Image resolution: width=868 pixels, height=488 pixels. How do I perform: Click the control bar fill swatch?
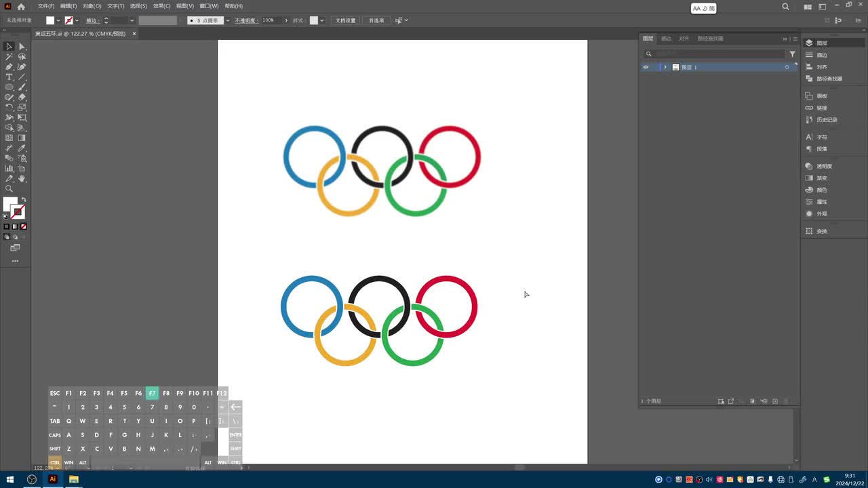50,20
